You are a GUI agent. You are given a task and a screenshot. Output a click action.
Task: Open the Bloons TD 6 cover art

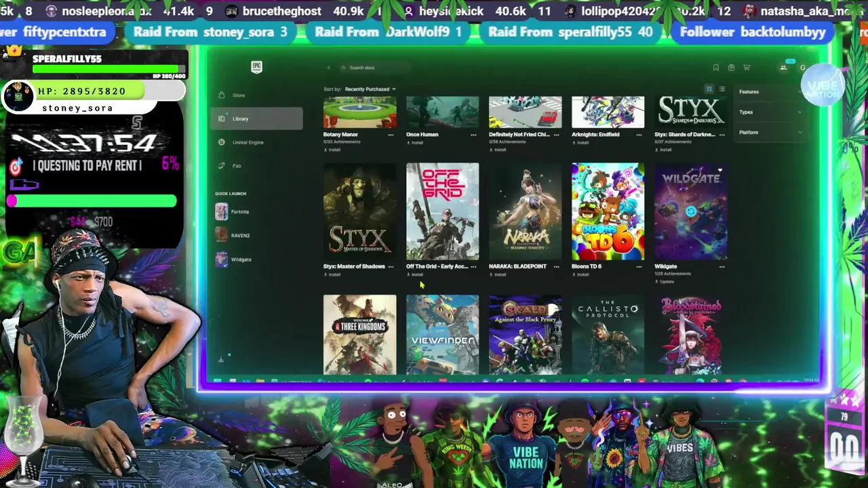coord(608,211)
